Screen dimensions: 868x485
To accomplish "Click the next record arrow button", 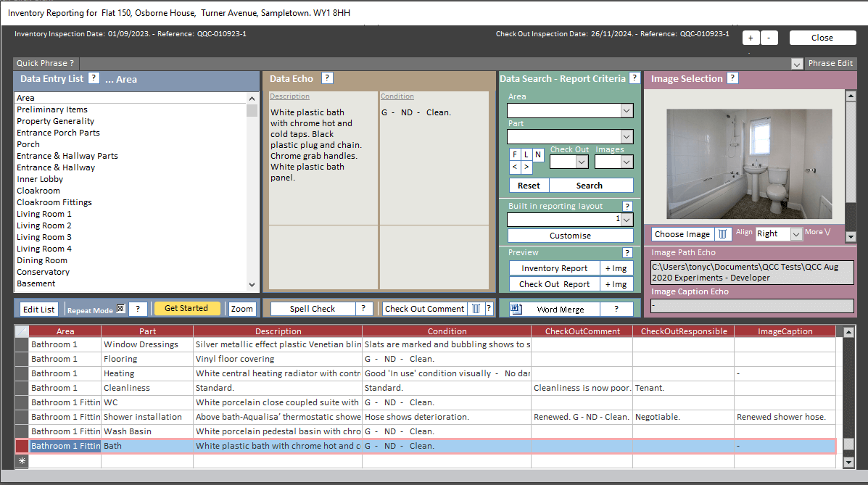I will [x=526, y=167].
